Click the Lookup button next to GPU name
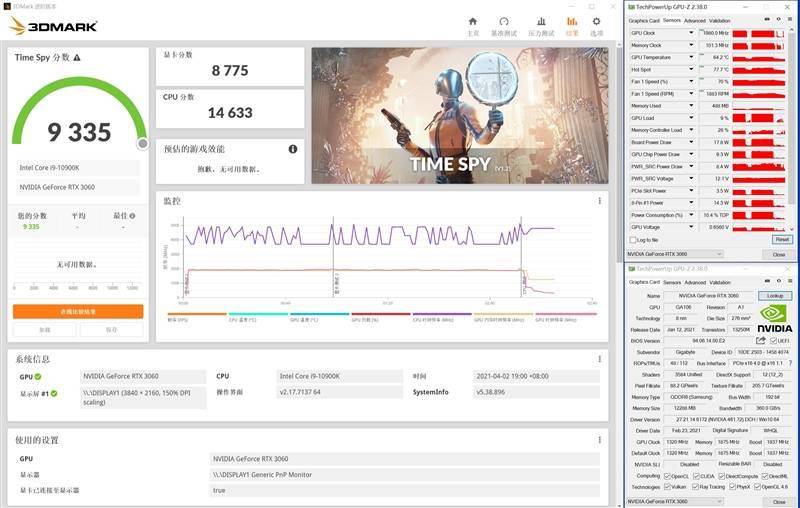Image resolution: width=800 pixels, height=508 pixels. coord(774,295)
